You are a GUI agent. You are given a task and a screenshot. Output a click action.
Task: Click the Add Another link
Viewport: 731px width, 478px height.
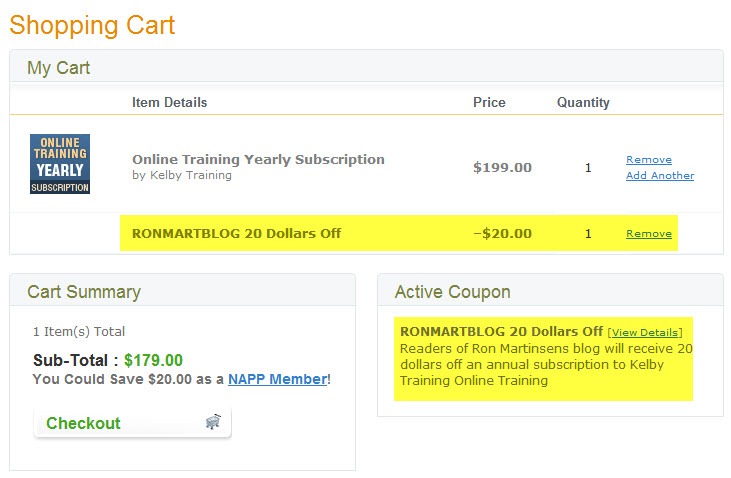[x=660, y=175]
